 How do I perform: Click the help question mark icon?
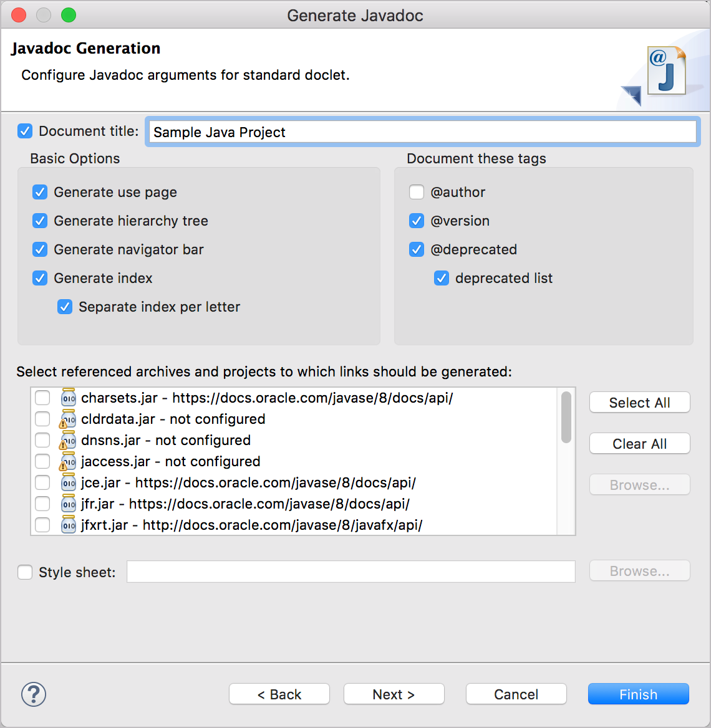[34, 694]
